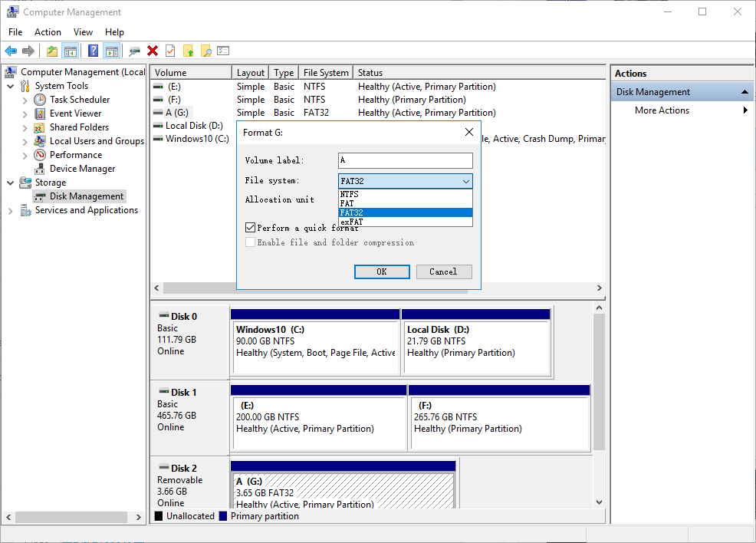Click the red X delete toolbar icon

coord(153,51)
